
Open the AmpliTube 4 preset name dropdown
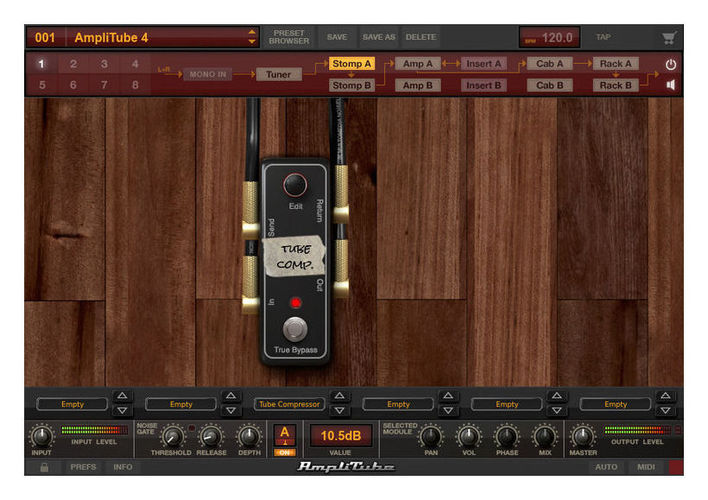[x=157, y=37]
